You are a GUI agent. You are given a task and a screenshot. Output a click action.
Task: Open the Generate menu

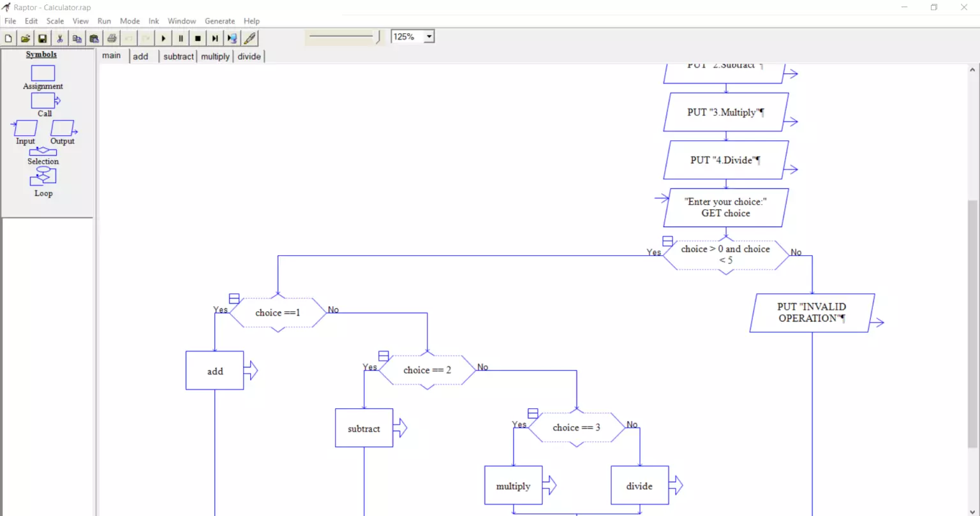pos(219,21)
